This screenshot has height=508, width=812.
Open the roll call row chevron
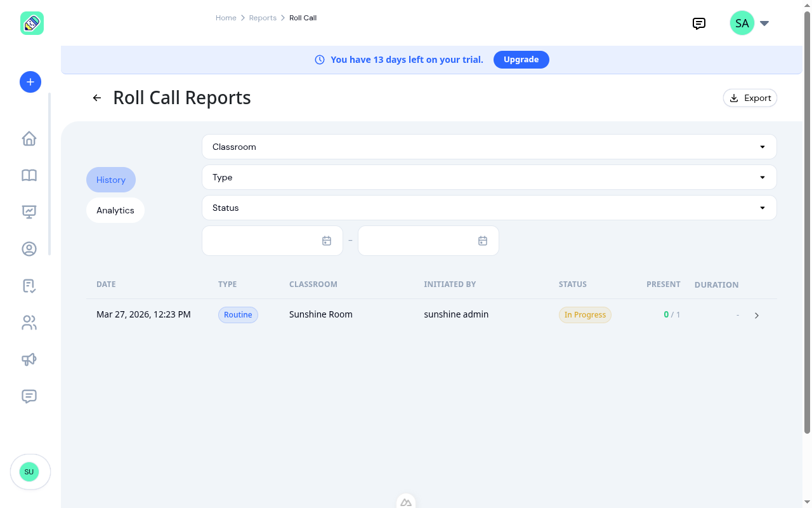[757, 316]
